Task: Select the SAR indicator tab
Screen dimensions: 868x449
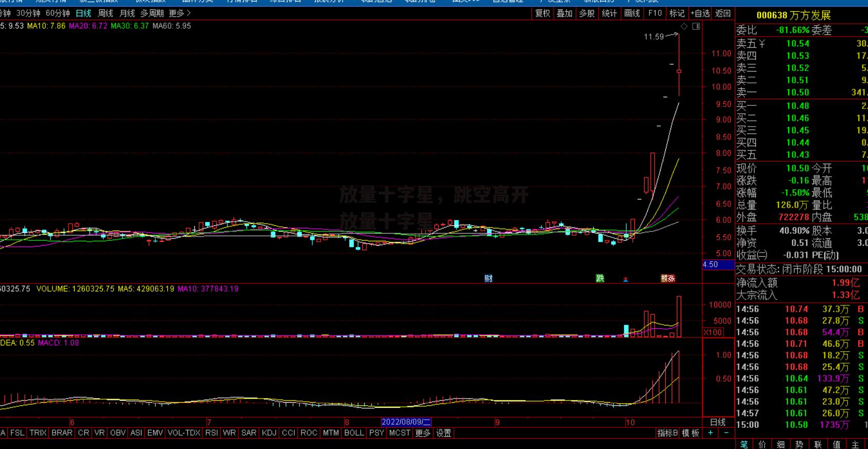Action: coord(249,433)
